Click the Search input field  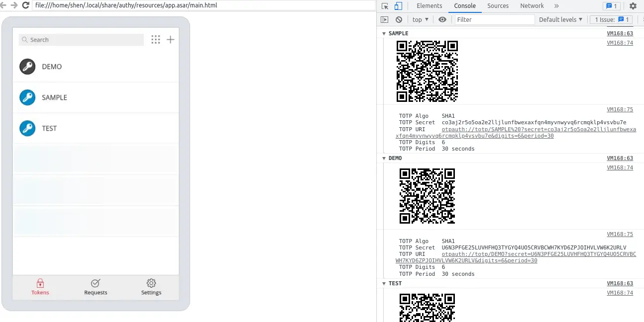[x=81, y=39]
